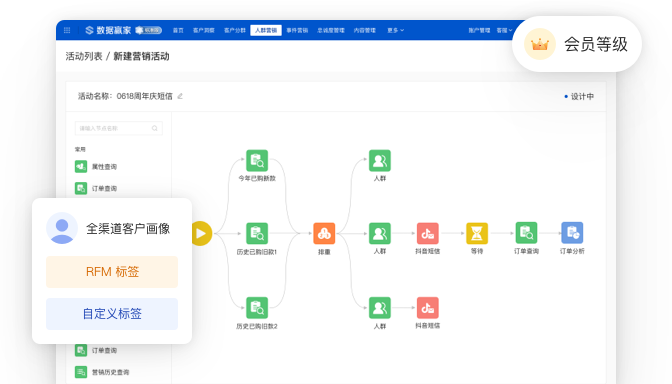Screen dimensions: 672x384
Task: Select the 营销历史查询 node in sidebar
Action: 102,372
